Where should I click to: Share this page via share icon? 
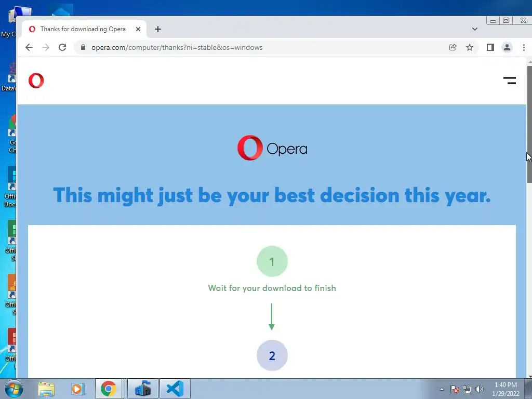[453, 47]
